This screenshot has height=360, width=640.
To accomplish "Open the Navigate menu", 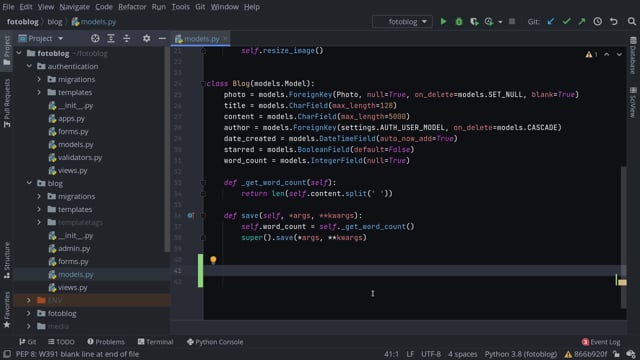I will tap(74, 7).
